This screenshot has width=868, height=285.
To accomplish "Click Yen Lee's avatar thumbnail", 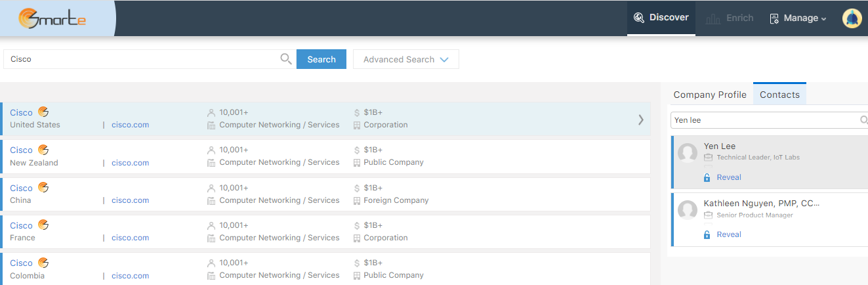I will pyautogui.click(x=688, y=153).
